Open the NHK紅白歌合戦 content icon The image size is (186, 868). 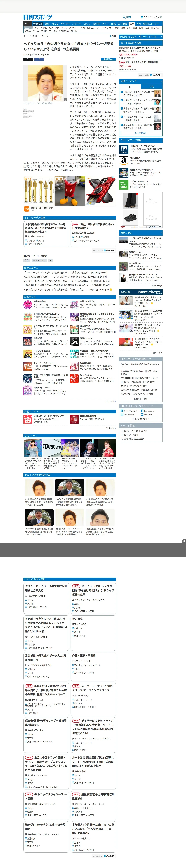pos(74,419)
